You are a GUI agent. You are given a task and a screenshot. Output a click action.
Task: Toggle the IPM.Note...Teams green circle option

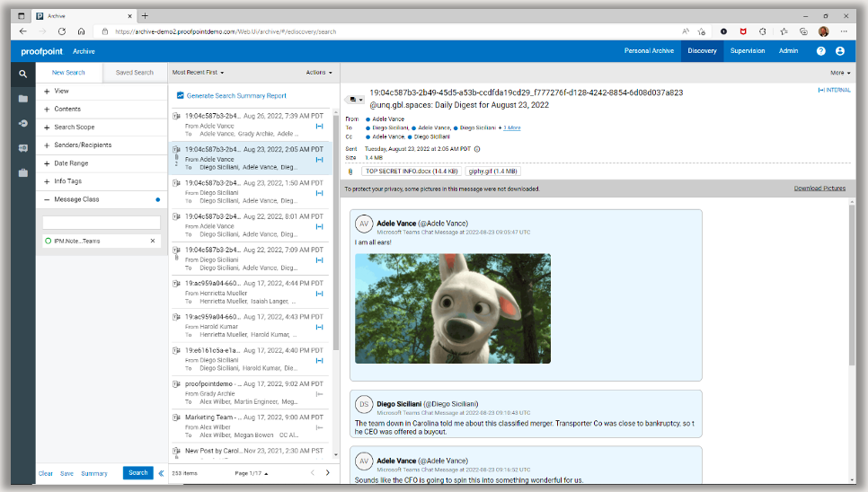point(49,241)
